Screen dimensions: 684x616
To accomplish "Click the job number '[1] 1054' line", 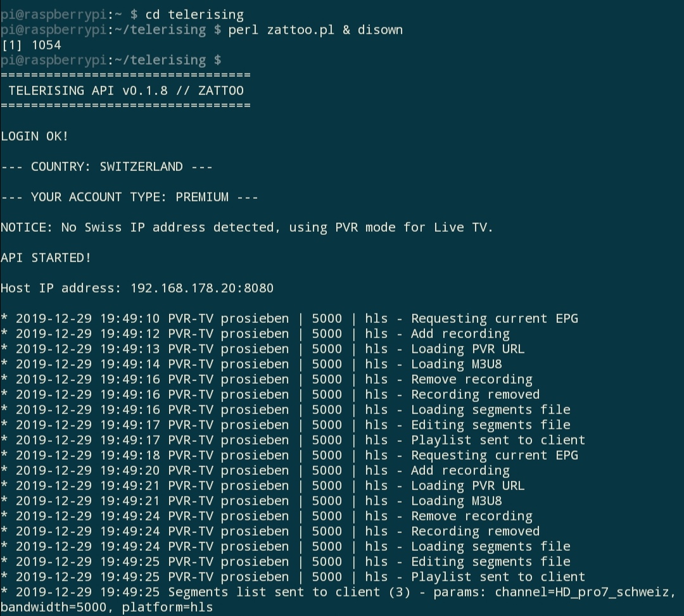I will click(x=31, y=46).
